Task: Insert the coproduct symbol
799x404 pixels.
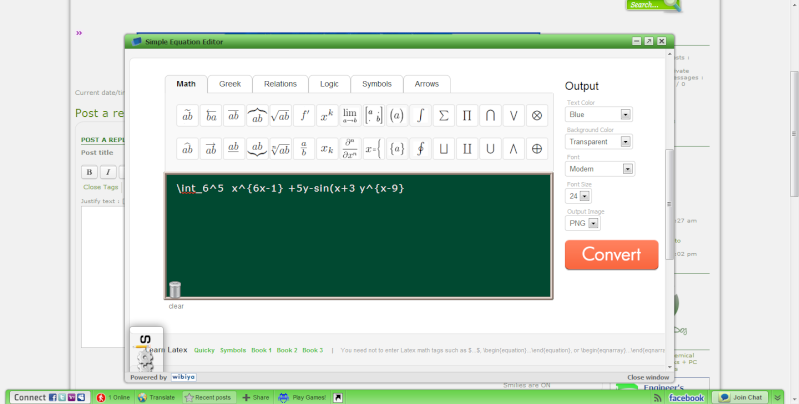Action: click(467, 149)
